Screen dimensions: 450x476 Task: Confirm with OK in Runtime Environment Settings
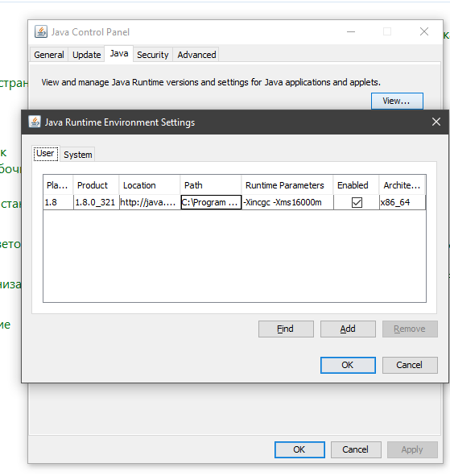click(x=348, y=365)
